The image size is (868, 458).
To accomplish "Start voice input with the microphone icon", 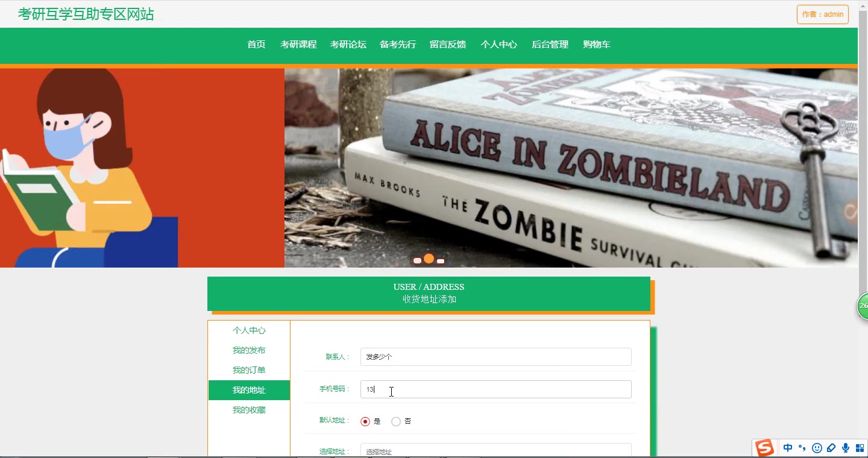I will pyautogui.click(x=846, y=448).
